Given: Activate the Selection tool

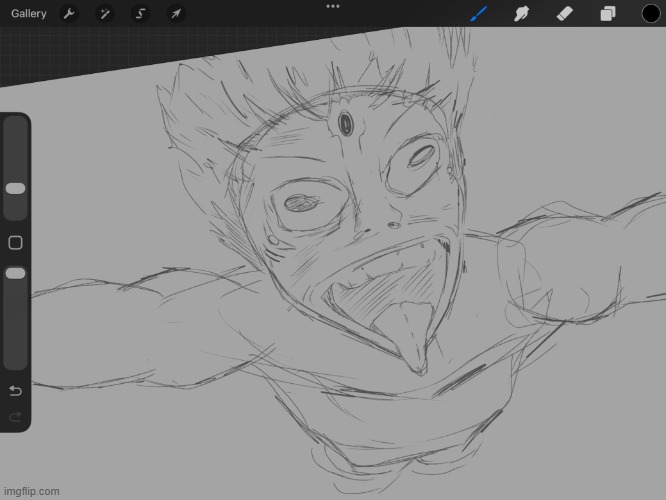Looking at the screenshot, I should click(140, 14).
